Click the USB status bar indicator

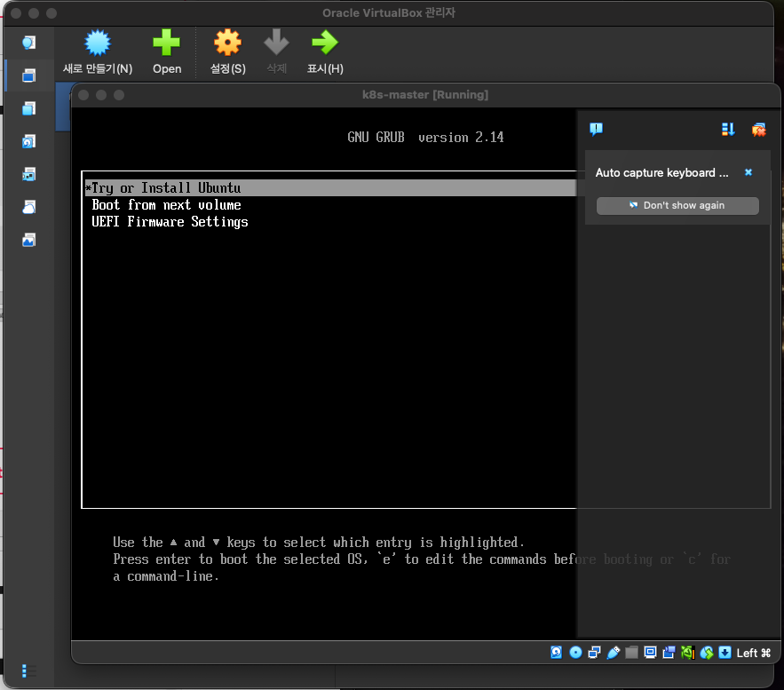[613, 653]
